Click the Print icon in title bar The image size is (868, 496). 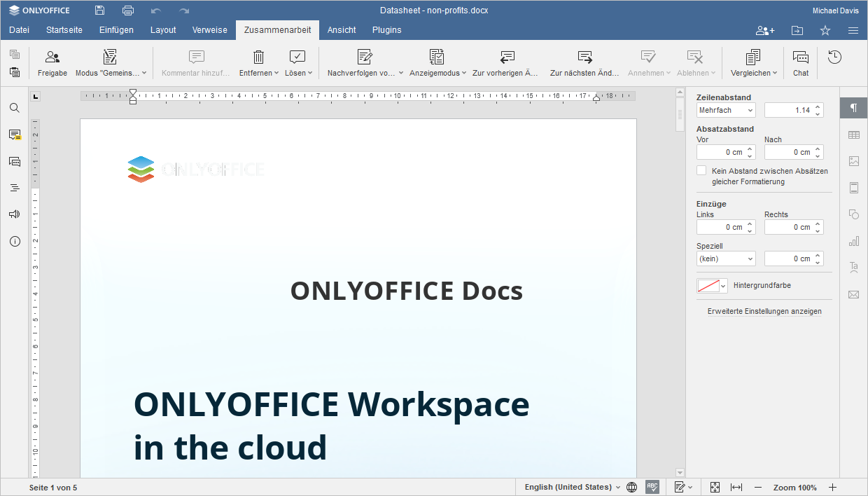[x=128, y=11]
